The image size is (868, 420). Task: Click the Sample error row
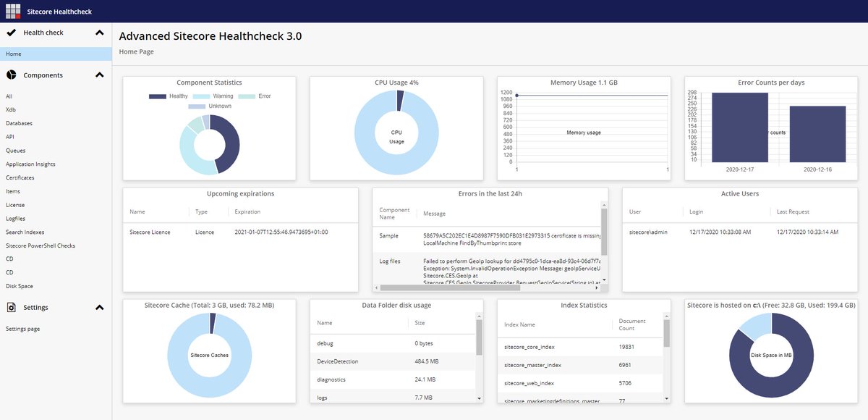tap(486, 240)
